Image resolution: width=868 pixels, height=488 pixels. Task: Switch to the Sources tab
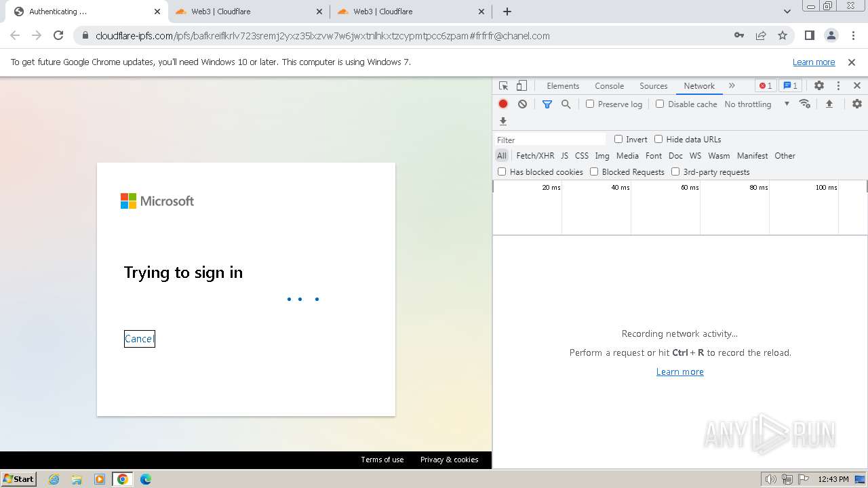(654, 86)
